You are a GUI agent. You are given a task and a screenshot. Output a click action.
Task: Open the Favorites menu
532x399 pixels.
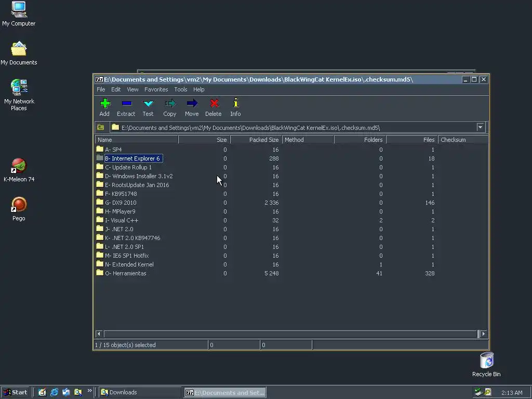click(156, 89)
